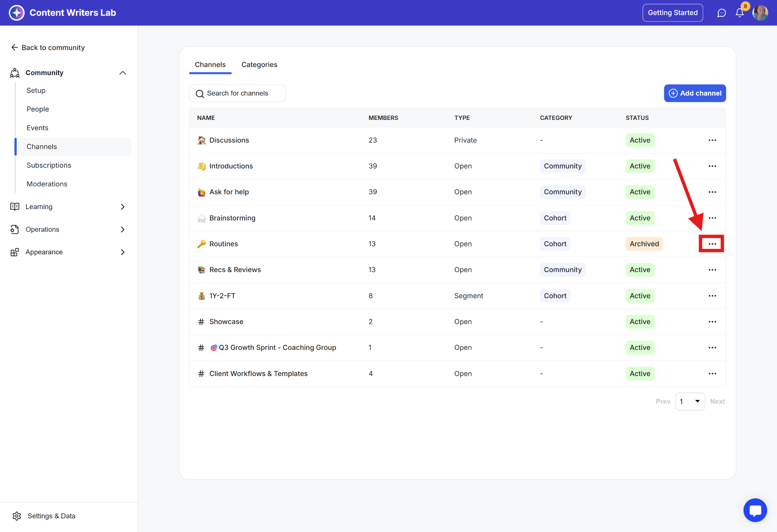Click the Search for channels field
This screenshot has width=777, height=532.
tap(238, 93)
